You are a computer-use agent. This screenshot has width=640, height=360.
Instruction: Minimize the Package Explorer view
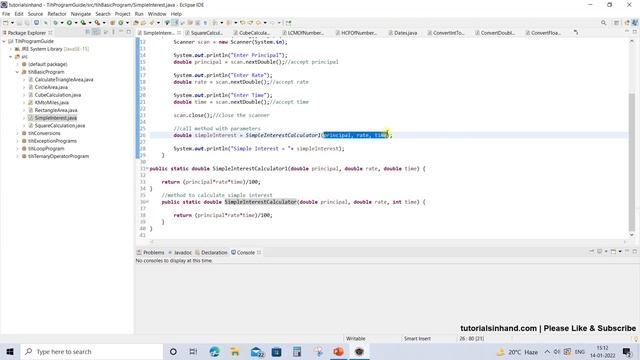(x=121, y=32)
